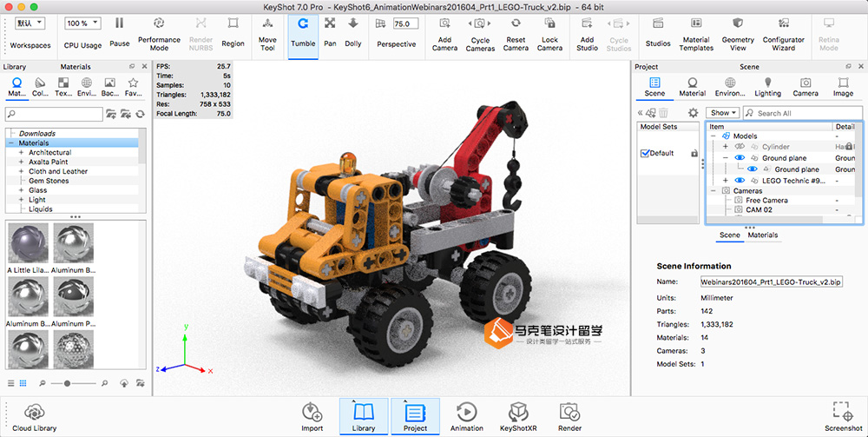Viewport: 868px width, 437px height.
Task: Click Lock Camera
Action: (x=549, y=33)
